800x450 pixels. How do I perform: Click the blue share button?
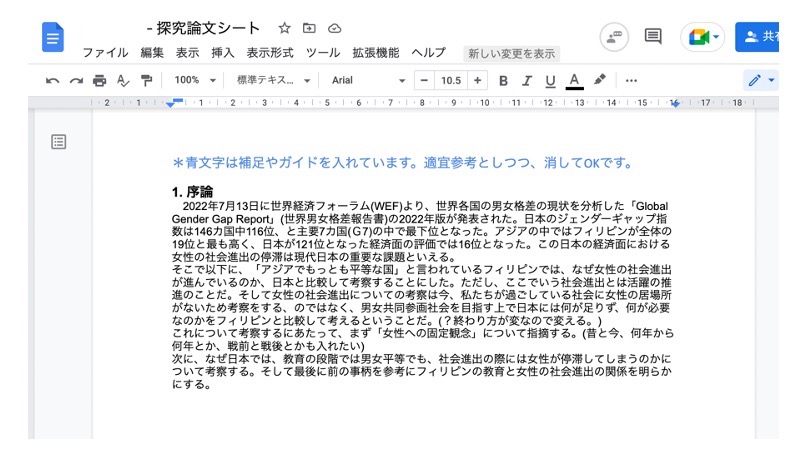click(764, 37)
